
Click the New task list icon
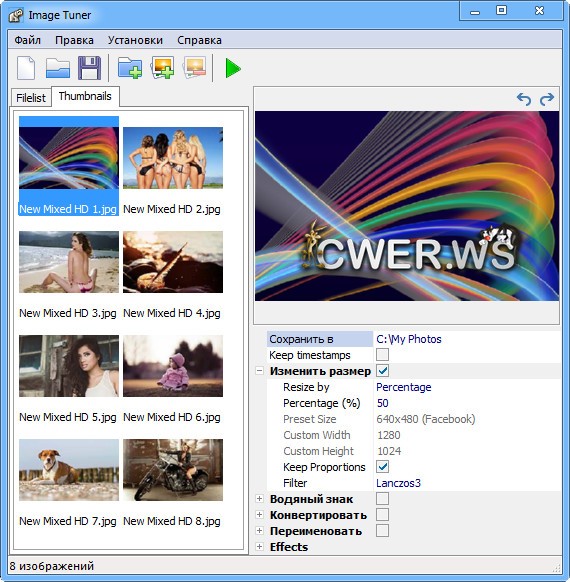pyautogui.click(x=26, y=68)
